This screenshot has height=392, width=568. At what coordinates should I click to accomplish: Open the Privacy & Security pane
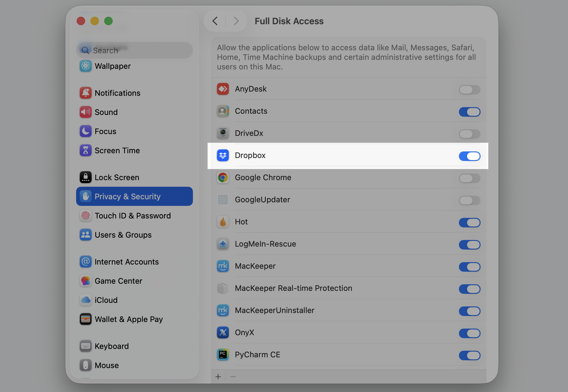[x=134, y=196]
